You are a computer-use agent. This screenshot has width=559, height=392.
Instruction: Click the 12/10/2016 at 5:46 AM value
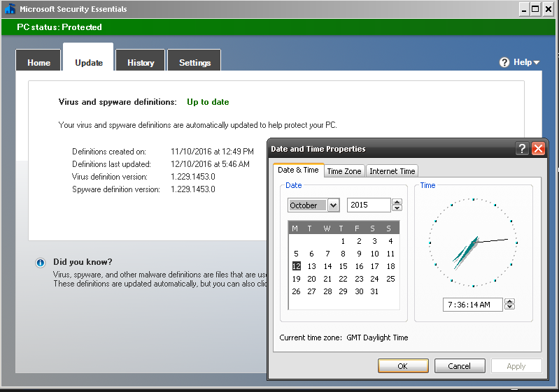coord(210,164)
